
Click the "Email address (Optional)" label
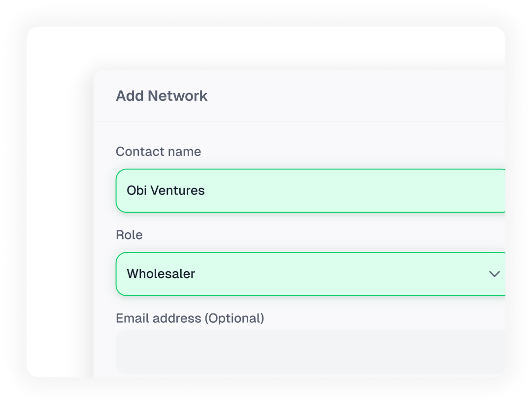[x=190, y=318]
